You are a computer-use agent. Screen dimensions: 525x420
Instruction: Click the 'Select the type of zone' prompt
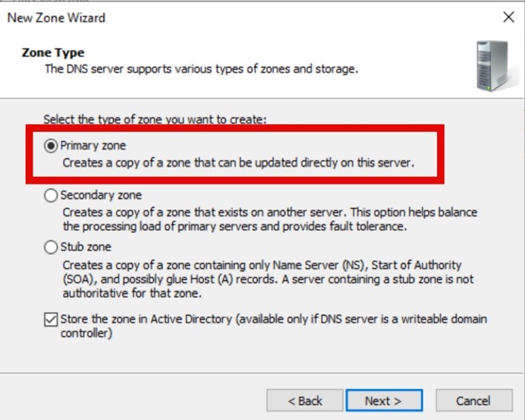click(155, 119)
